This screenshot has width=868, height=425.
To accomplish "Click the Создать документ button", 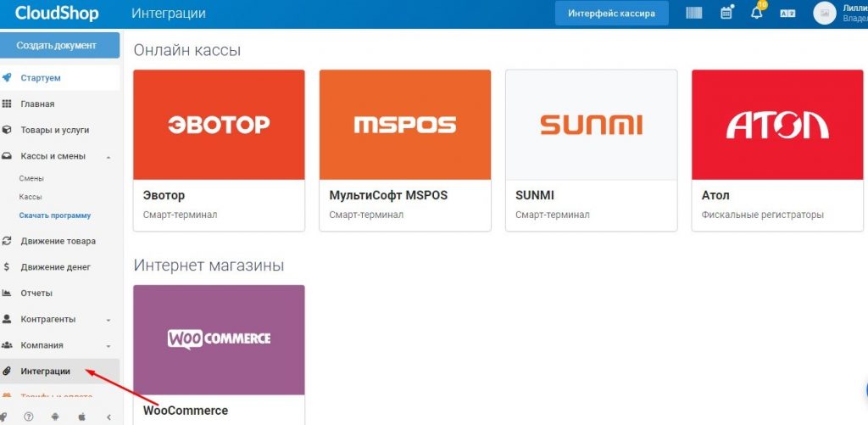I will point(60,46).
